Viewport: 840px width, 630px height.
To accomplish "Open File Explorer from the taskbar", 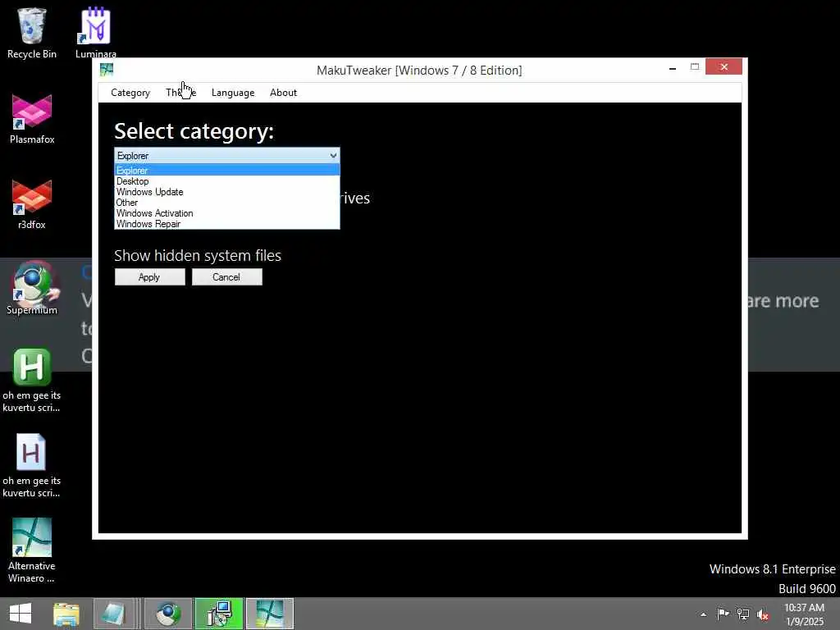I will [x=66, y=614].
